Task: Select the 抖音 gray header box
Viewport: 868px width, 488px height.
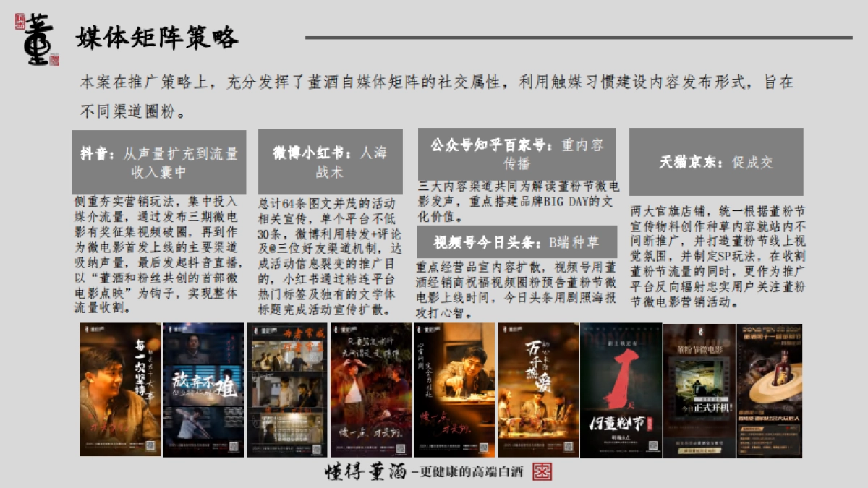Action: (x=159, y=162)
